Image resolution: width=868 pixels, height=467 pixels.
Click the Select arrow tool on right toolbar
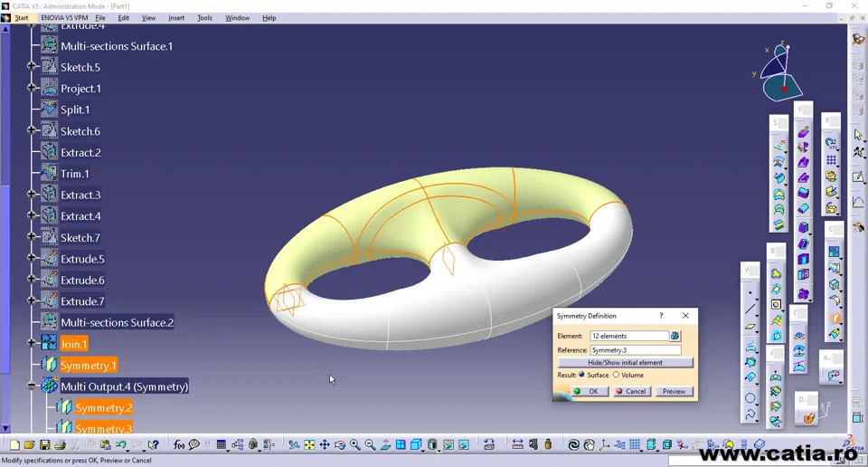tap(858, 135)
